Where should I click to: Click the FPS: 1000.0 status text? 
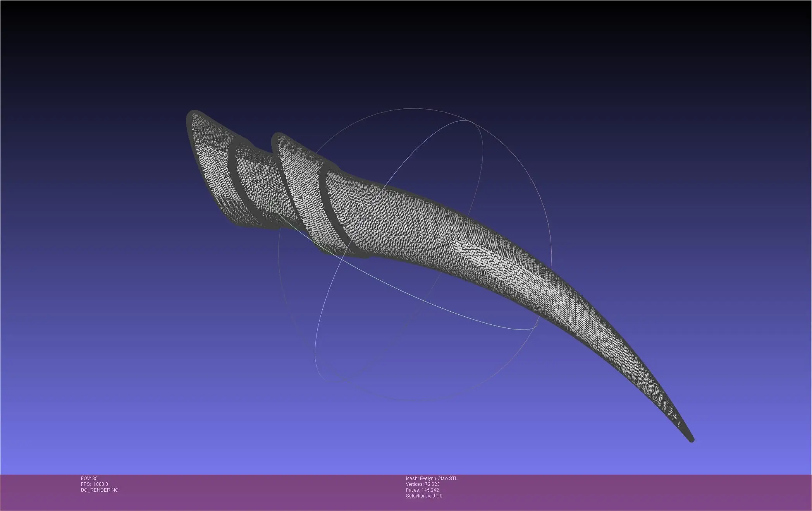95,484
